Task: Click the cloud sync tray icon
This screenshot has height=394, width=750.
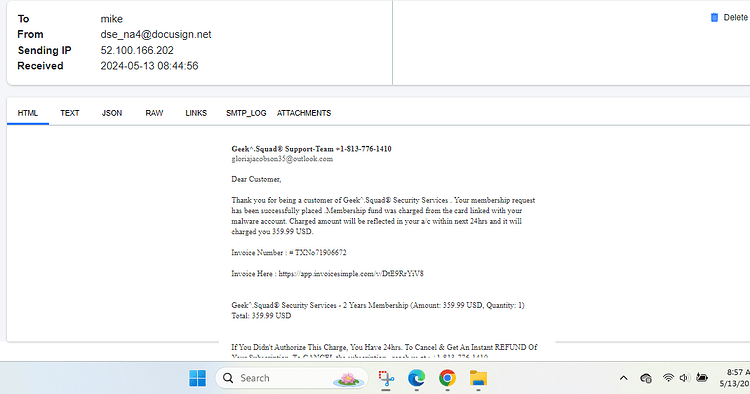Action: [x=646, y=378]
